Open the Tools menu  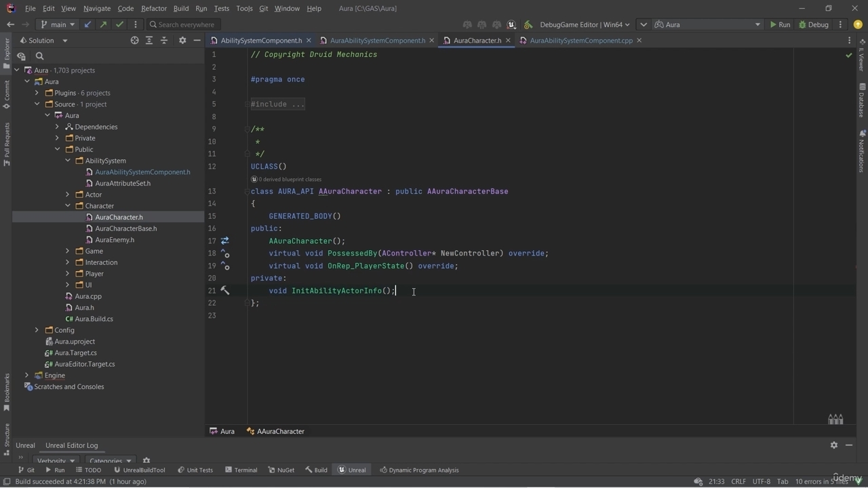pos(244,8)
